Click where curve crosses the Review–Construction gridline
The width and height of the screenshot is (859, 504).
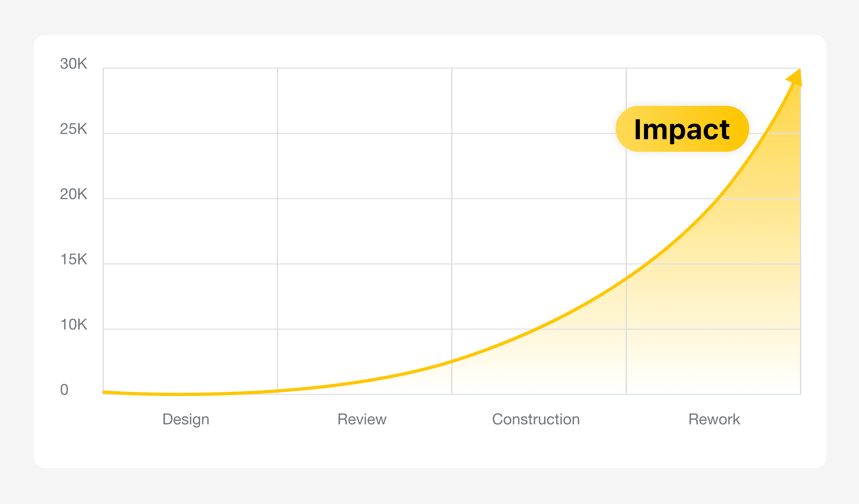coord(452,361)
